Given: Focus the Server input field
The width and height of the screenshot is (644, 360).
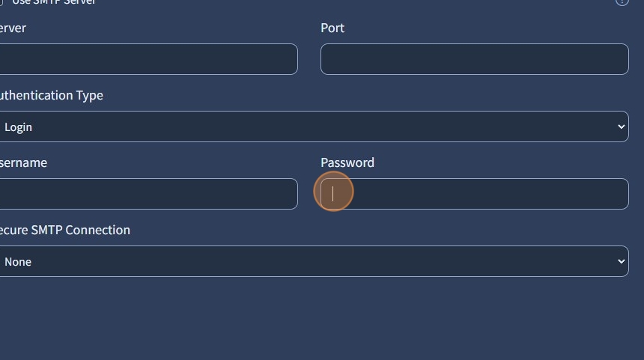Looking at the screenshot, I should tap(150, 59).
